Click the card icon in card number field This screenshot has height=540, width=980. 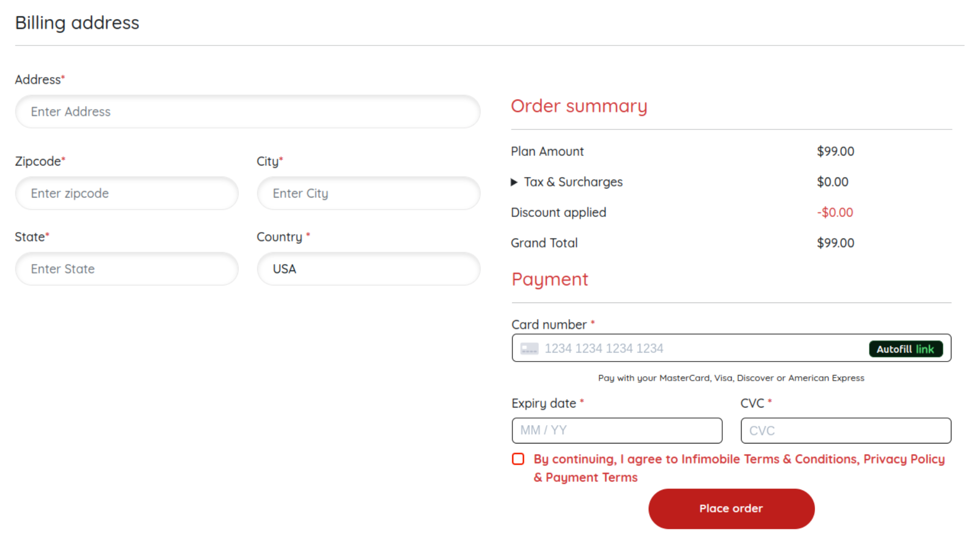pyautogui.click(x=529, y=348)
